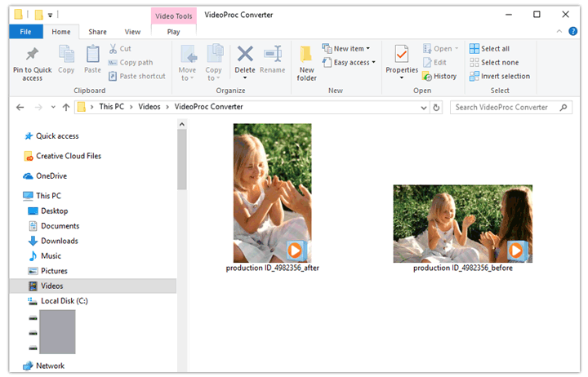Click Edit in the Open group

click(434, 63)
